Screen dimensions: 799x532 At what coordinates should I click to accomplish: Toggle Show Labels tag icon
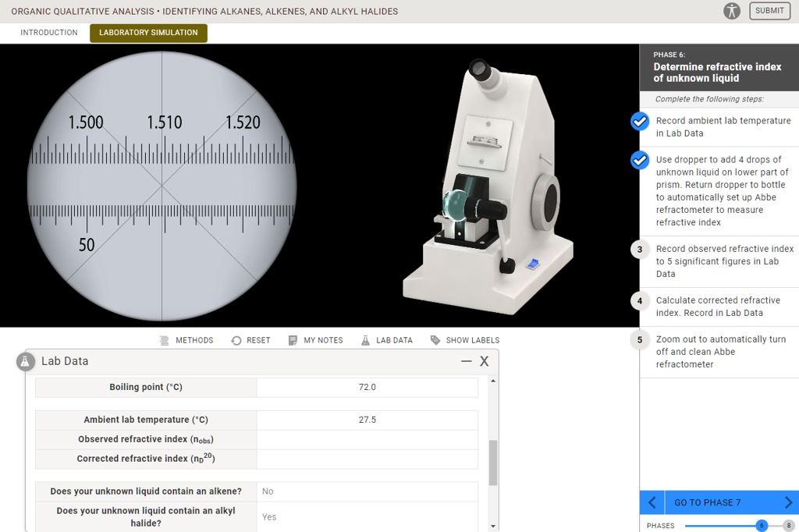click(x=435, y=340)
